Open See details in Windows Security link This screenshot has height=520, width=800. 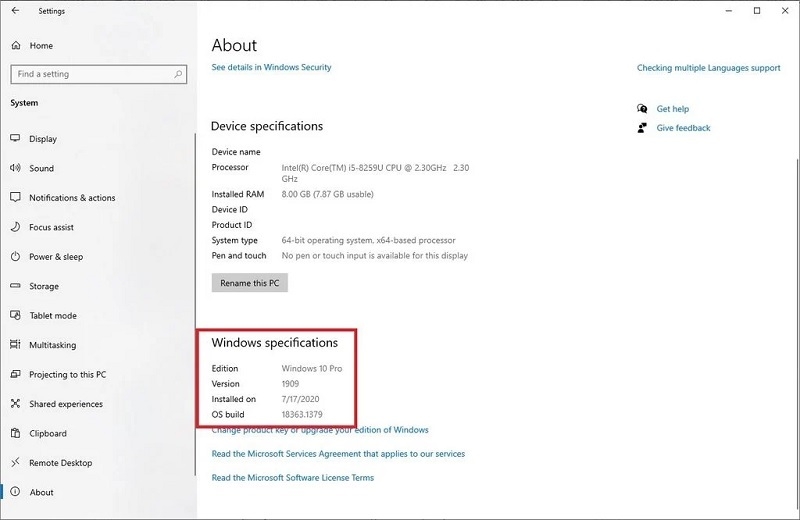coord(271,68)
